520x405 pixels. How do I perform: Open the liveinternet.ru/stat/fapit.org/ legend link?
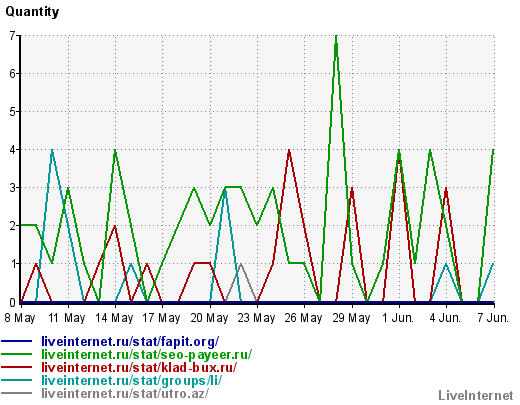130,341
